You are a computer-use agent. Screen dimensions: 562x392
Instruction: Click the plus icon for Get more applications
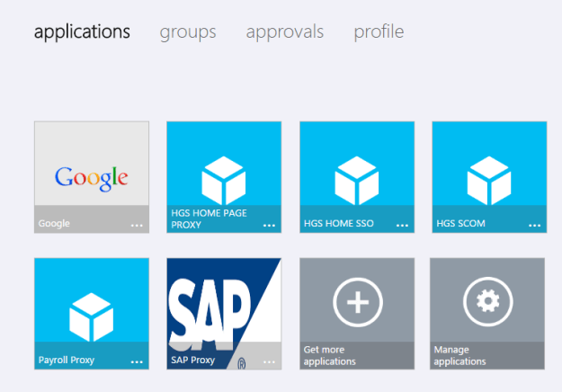pos(358,302)
